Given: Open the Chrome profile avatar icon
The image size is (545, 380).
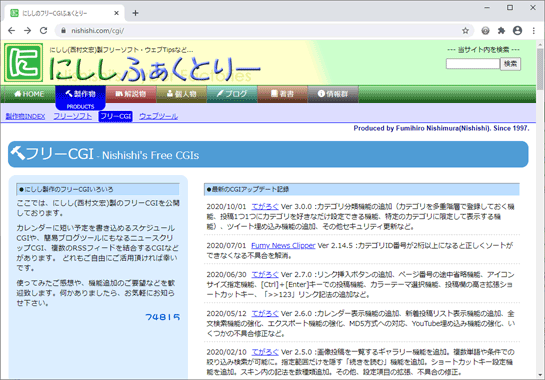Looking at the screenshot, I should [518, 31].
